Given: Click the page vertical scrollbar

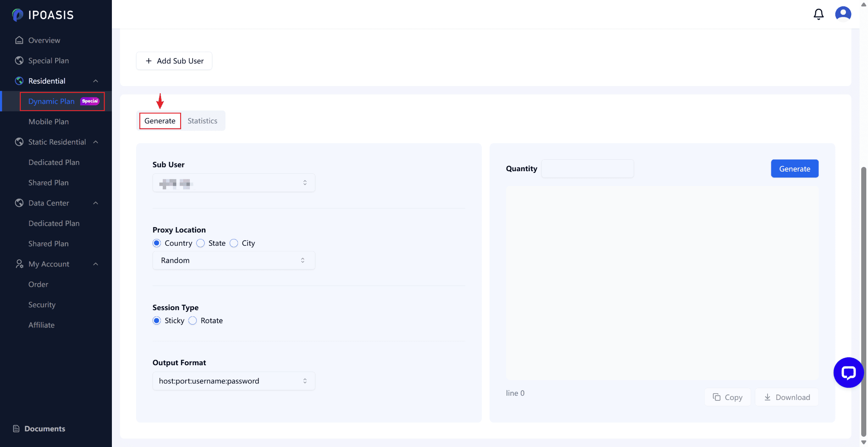Looking at the screenshot, I should 863,297.
